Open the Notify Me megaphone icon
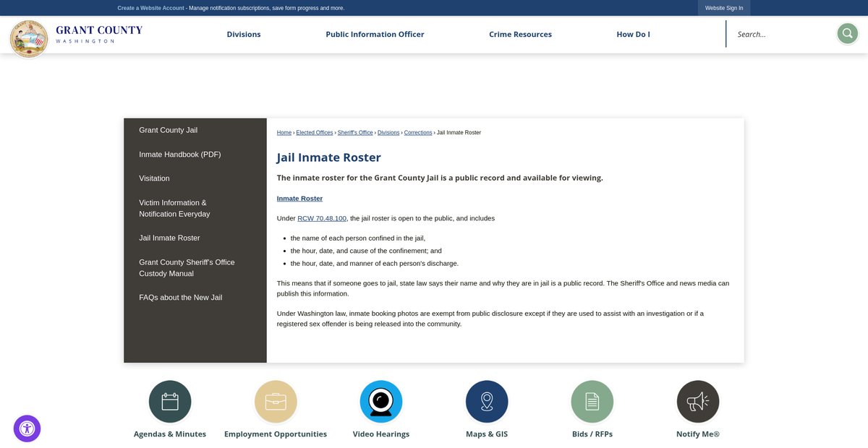This screenshot has width=868, height=448. coord(698,402)
